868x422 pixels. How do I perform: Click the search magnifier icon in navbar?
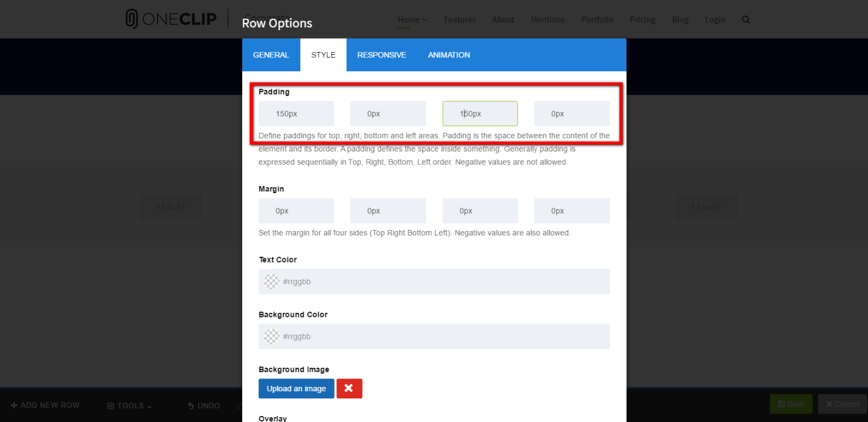745,19
